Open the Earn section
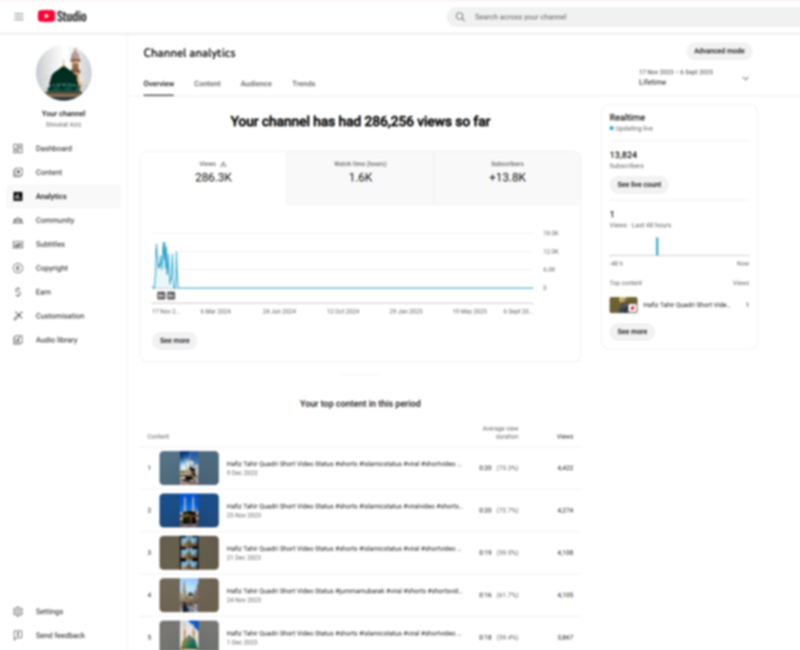The height and width of the screenshot is (650, 800). 42,292
